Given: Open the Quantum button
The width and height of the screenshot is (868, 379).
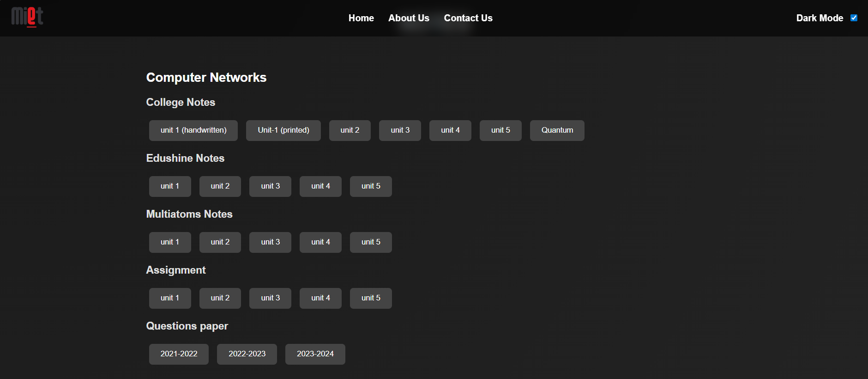Looking at the screenshot, I should tap(557, 130).
